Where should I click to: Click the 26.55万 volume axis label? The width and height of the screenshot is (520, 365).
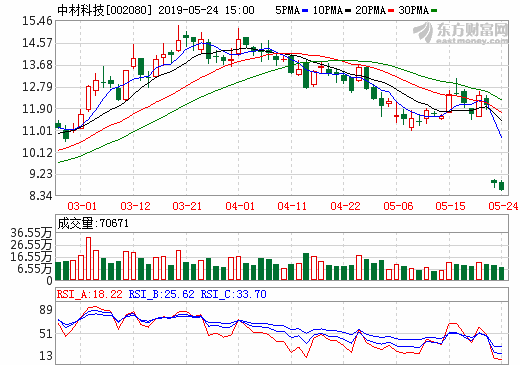coord(31,245)
